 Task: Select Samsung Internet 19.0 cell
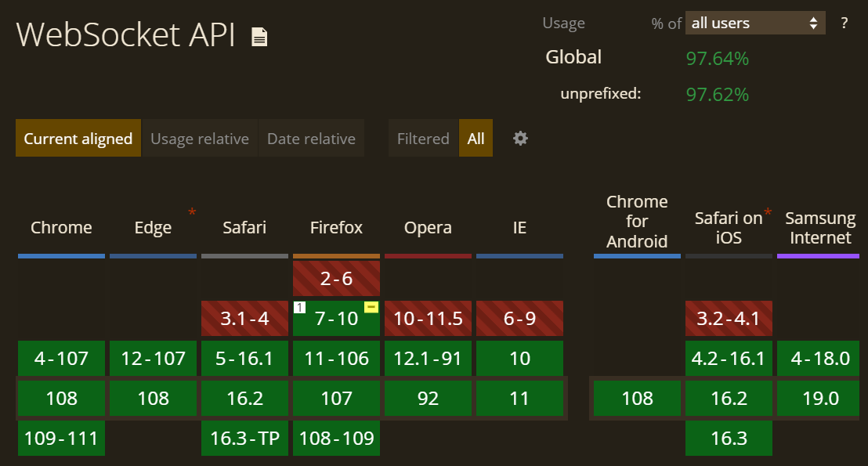[x=818, y=398]
